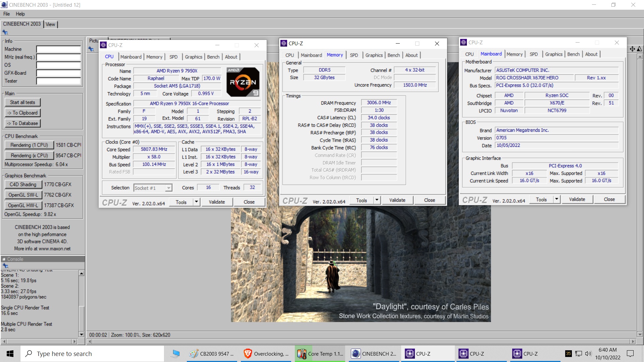Viewport: 644px width, 362px height.
Task: Switch to Core Temp taskbar item
Action: (320, 354)
